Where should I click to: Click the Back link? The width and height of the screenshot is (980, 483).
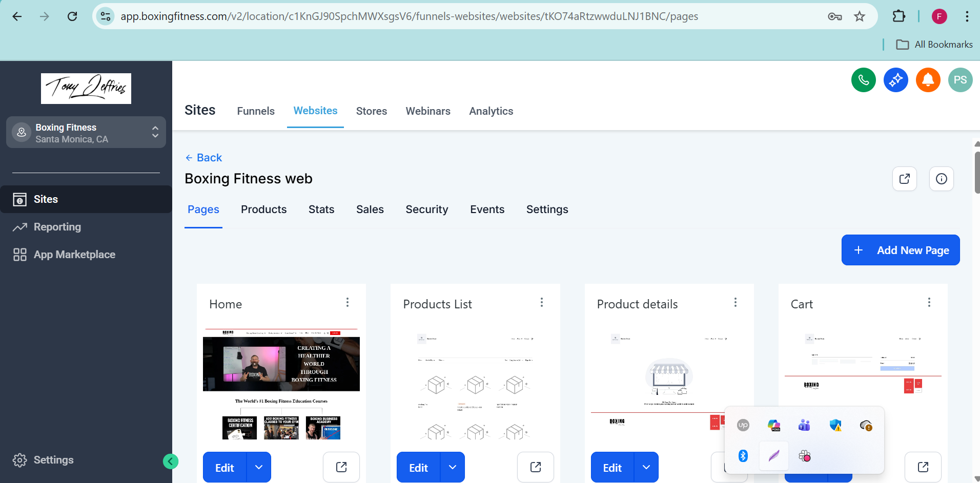coord(204,158)
